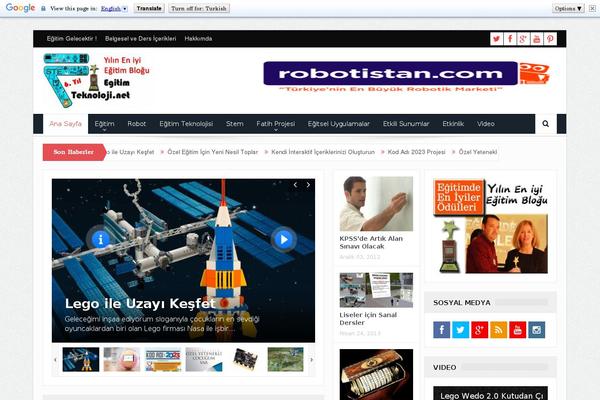
Task: Click the Yılın En İyi Eğitim Bloğu award image
Action: [x=490, y=226]
